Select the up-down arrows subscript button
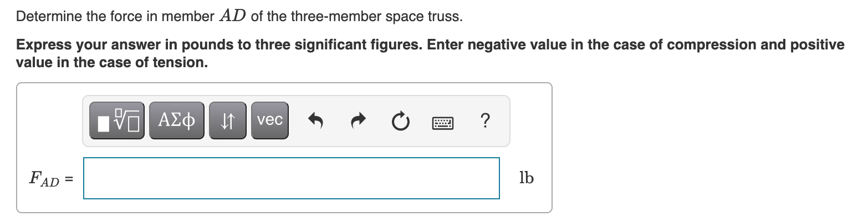The width and height of the screenshot is (868, 221). (228, 120)
